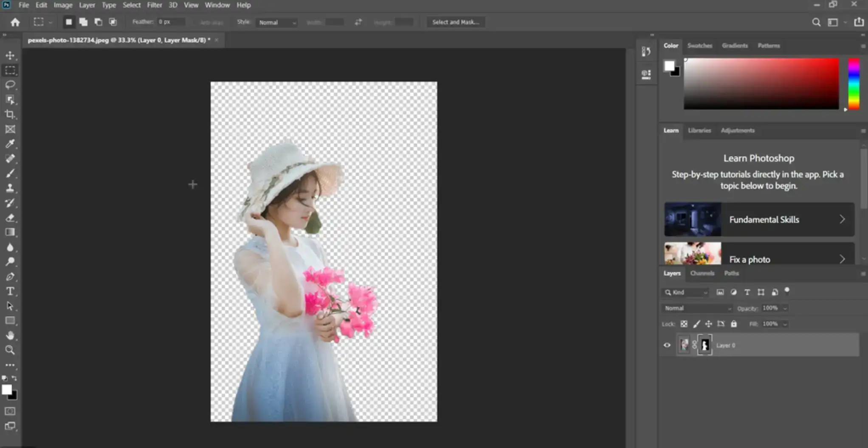Select the Brush tool
This screenshot has height=448, width=868.
coord(10,173)
